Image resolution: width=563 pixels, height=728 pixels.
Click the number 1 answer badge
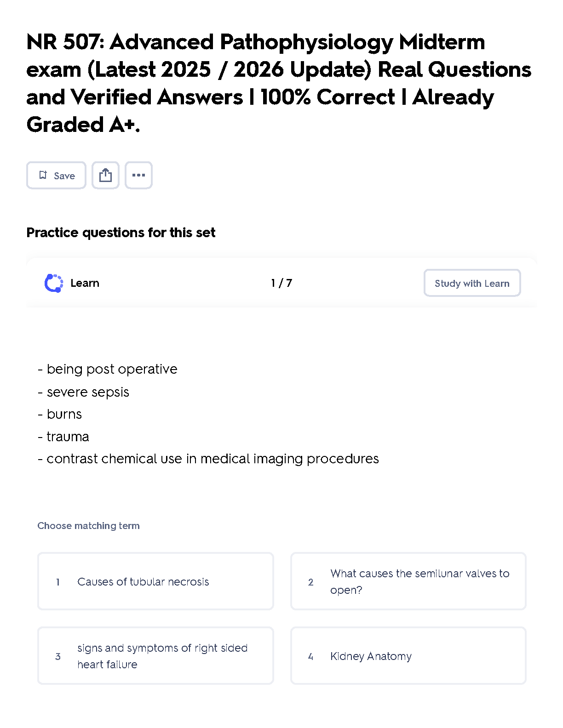(x=58, y=582)
